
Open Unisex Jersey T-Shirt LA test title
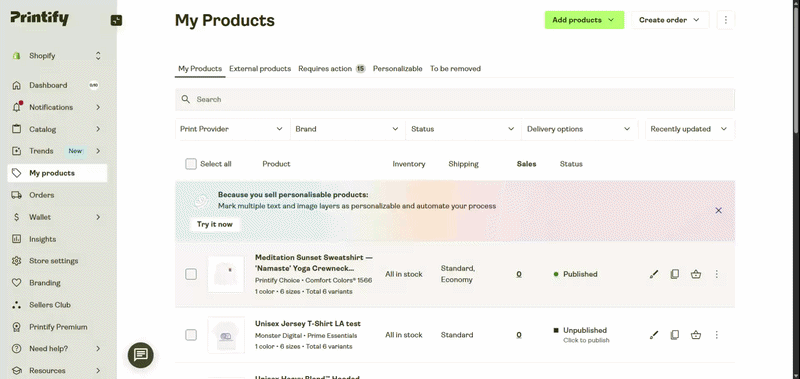tap(308, 323)
